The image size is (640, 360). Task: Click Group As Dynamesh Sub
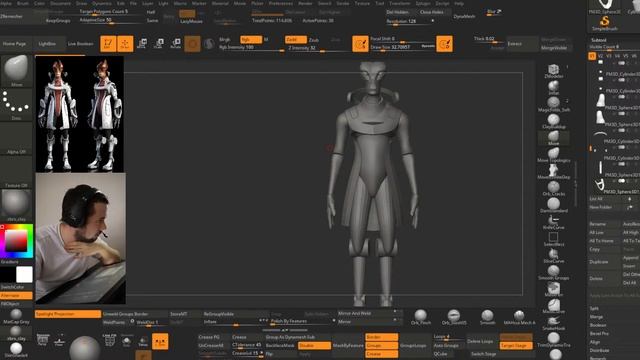coord(291,337)
